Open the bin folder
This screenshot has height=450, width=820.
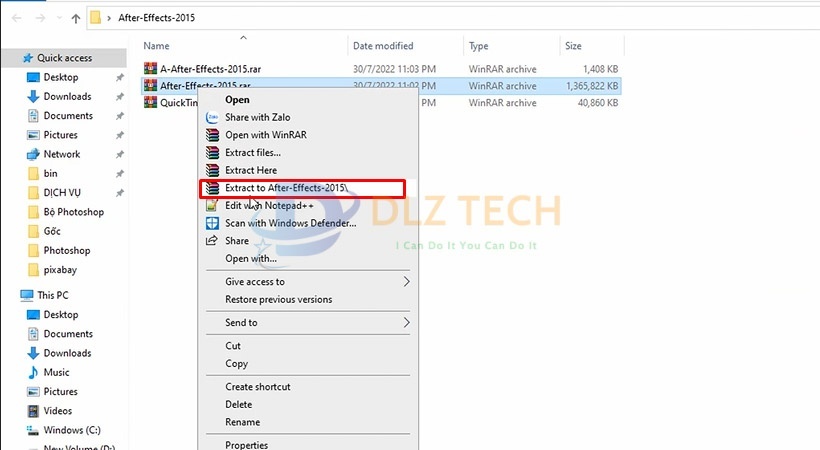point(50,174)
